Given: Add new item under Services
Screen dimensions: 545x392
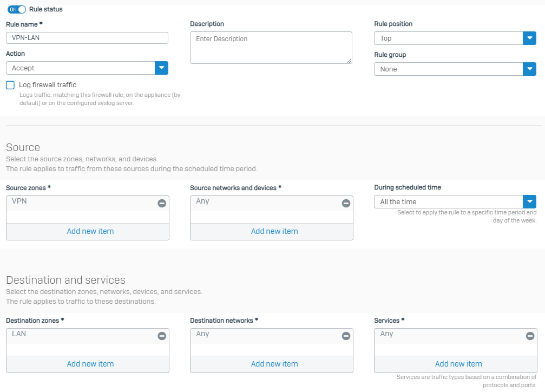Looking at the screenshot, I should pyautogui.click(x=458, y=364).
